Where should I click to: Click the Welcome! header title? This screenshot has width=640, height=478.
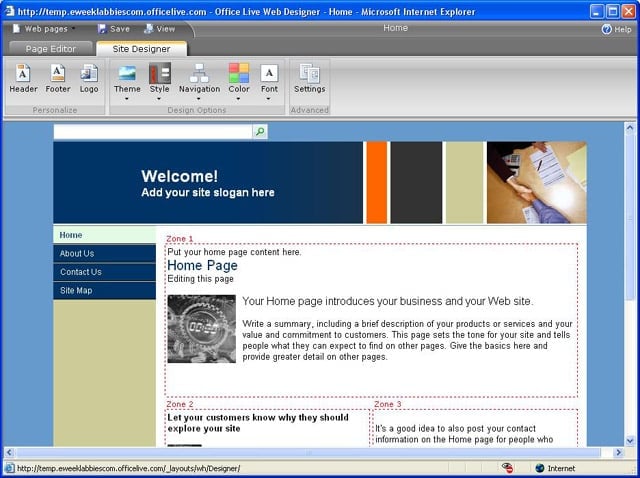pyautogui.click(x=180, y=176)
